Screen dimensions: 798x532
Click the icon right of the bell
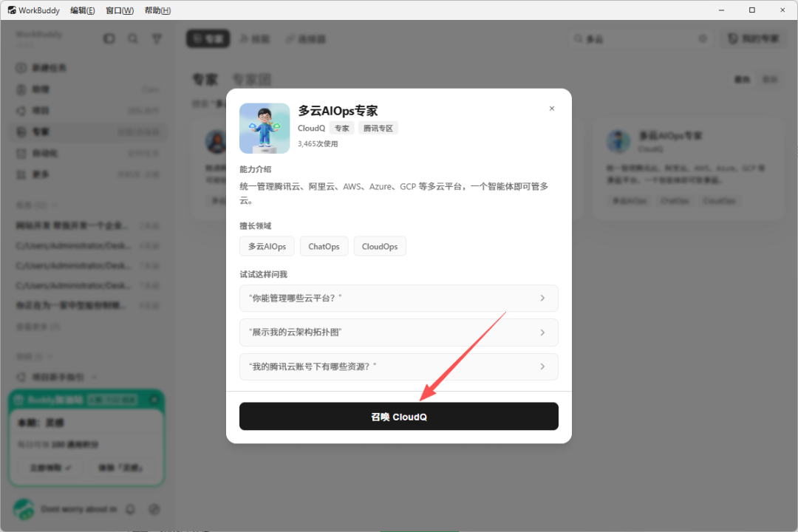(154, 509)
